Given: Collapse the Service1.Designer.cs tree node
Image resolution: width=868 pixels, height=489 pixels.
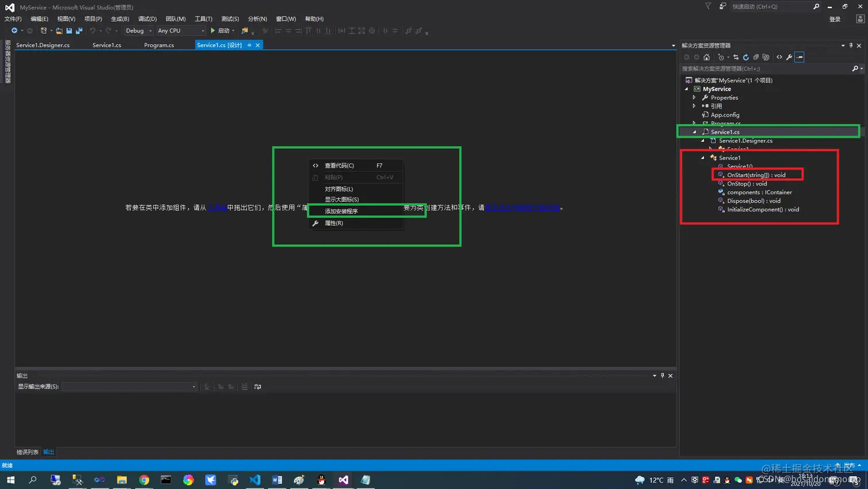Looking at the screenshot, I should (x=703, y=140).
